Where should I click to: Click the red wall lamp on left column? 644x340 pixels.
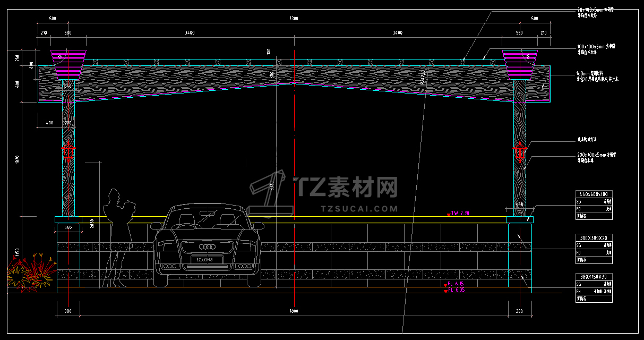click(68, 152)
